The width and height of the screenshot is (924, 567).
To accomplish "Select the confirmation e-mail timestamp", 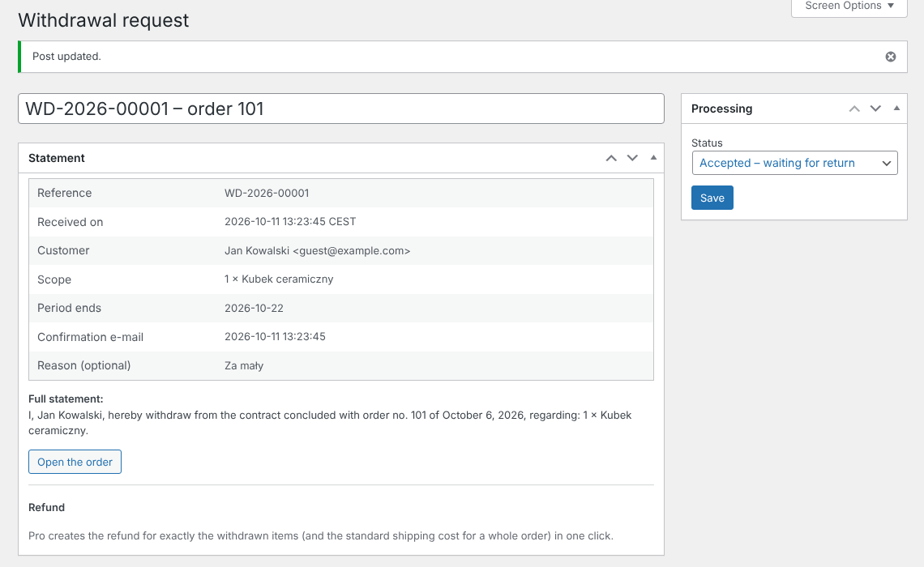I will [275, 336].
